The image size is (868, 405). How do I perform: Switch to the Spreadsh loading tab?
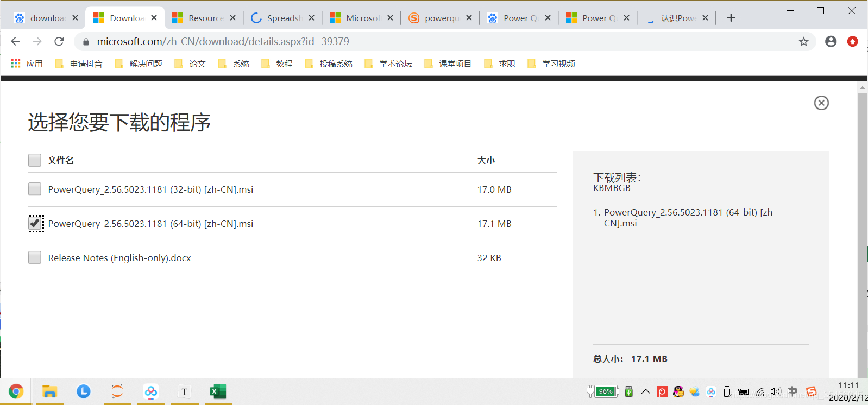tap(282, 18)
